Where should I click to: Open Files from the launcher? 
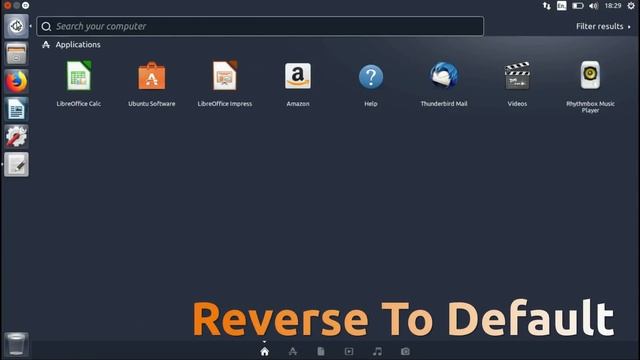coord(16,54)
